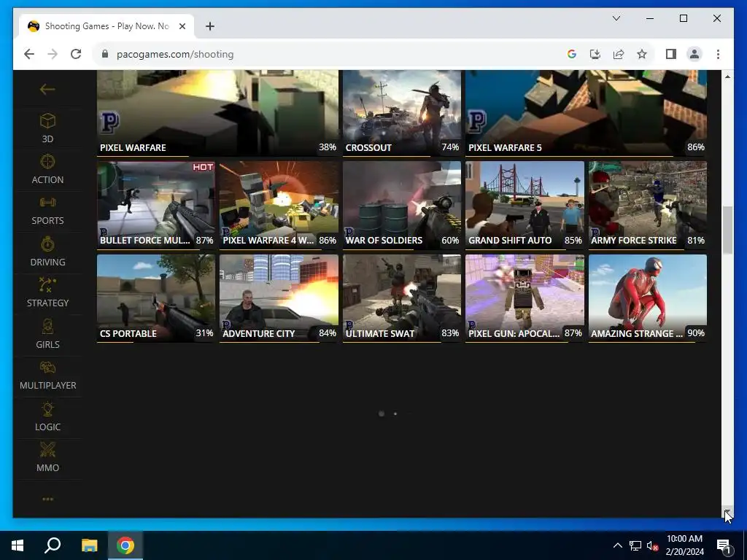Show hidden system tray icons
The image size is (747, 560).
pyautogui.click(x=617, y=545)
